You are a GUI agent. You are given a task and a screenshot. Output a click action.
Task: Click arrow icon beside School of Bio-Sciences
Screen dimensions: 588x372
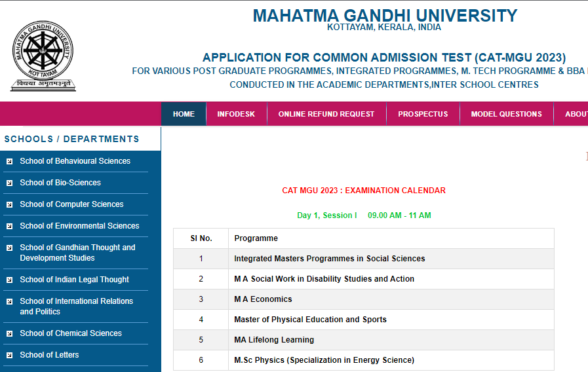click(10, 183)
